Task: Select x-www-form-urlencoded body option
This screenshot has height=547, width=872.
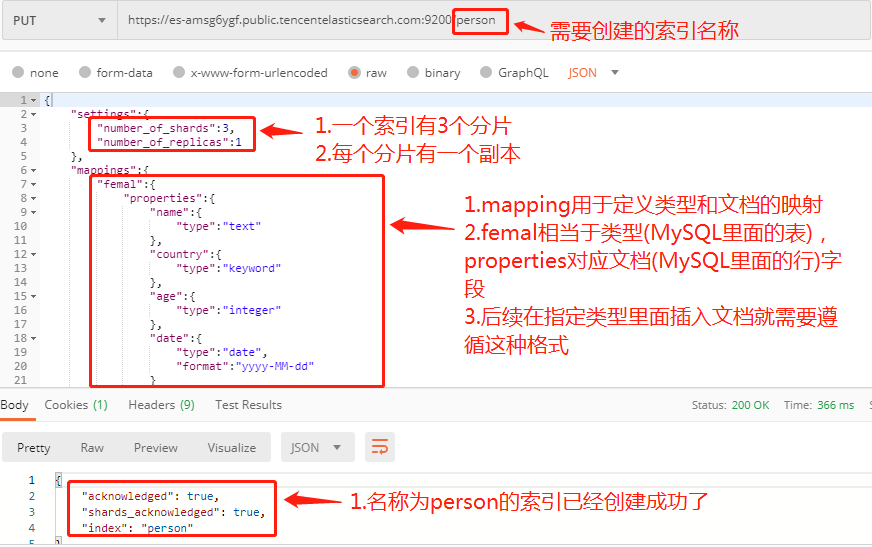Action: click(250, 72)
